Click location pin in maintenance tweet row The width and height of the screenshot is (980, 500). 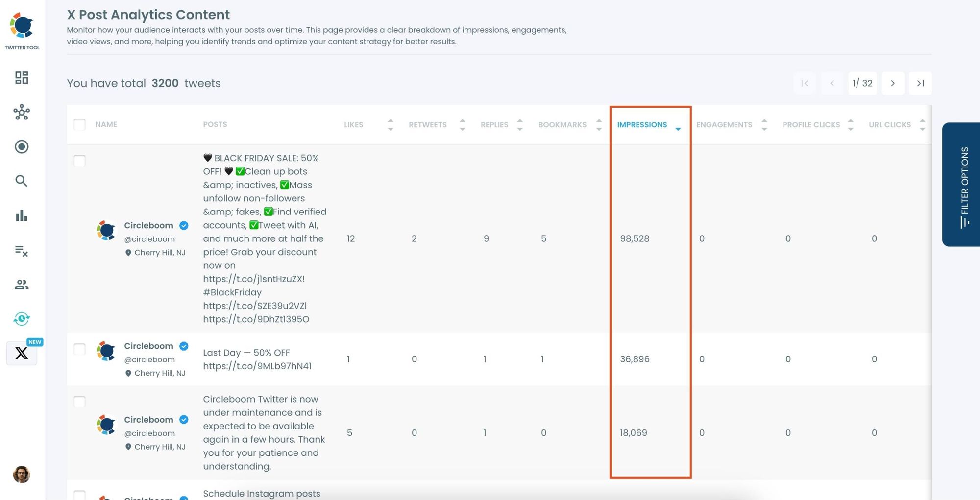click(128, 447)
